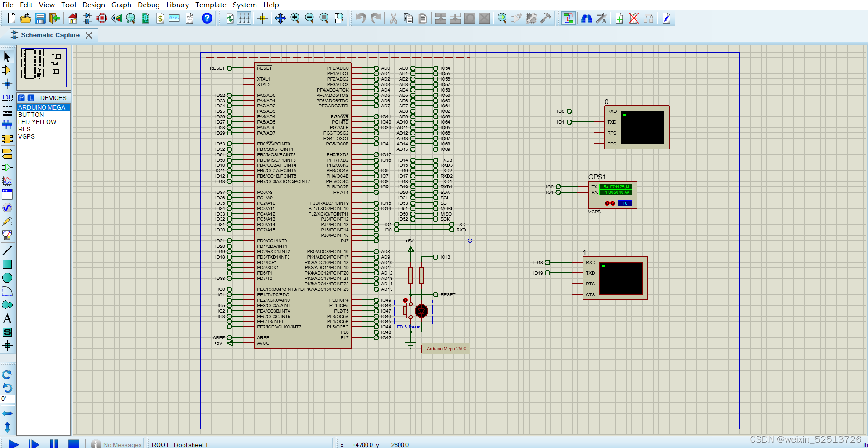Image resolution: width=868 pixels, height=448 pixels.
Task: Select ARDUINO MEGA in the devices list
Action: (x=44, y=107)
